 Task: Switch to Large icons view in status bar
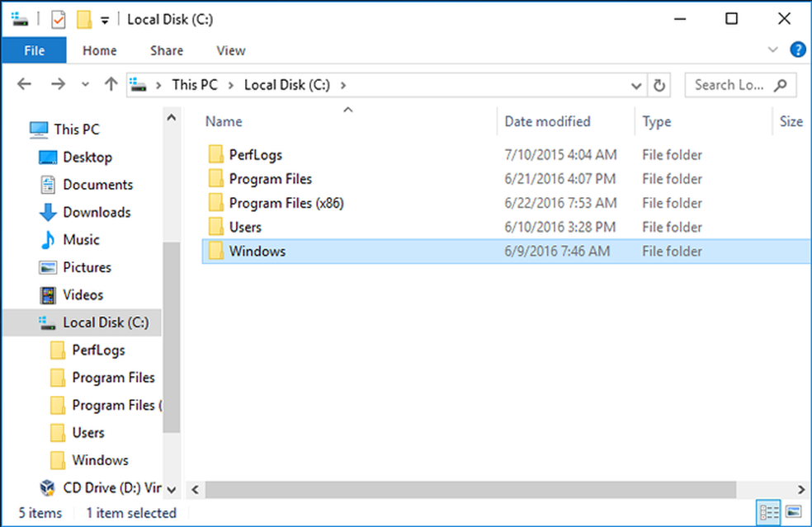tap(794, 512)
